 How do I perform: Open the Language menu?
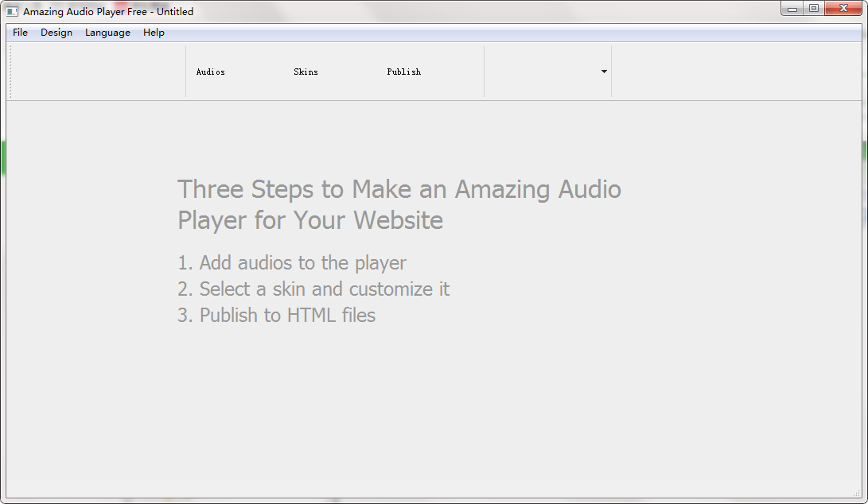(107, 33)
